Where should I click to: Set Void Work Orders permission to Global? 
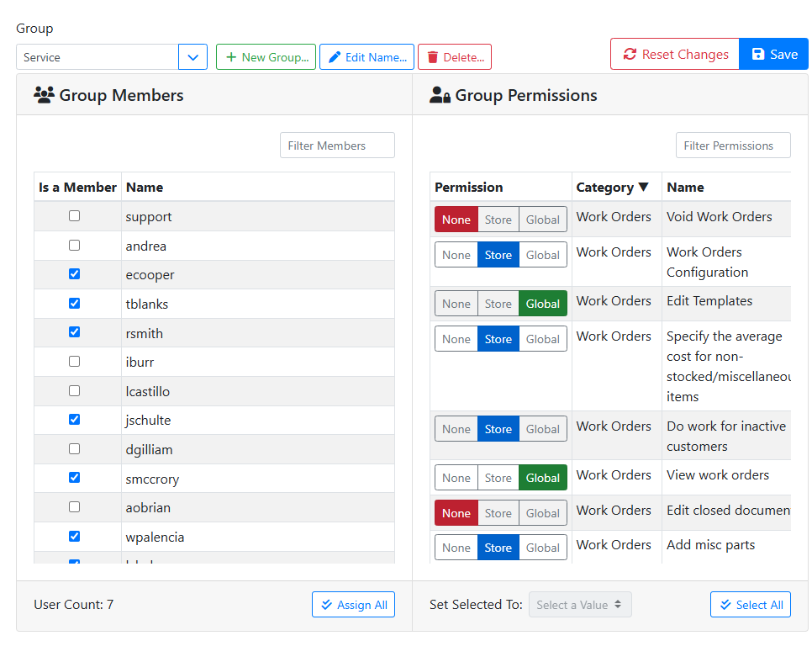pos(542,220)
